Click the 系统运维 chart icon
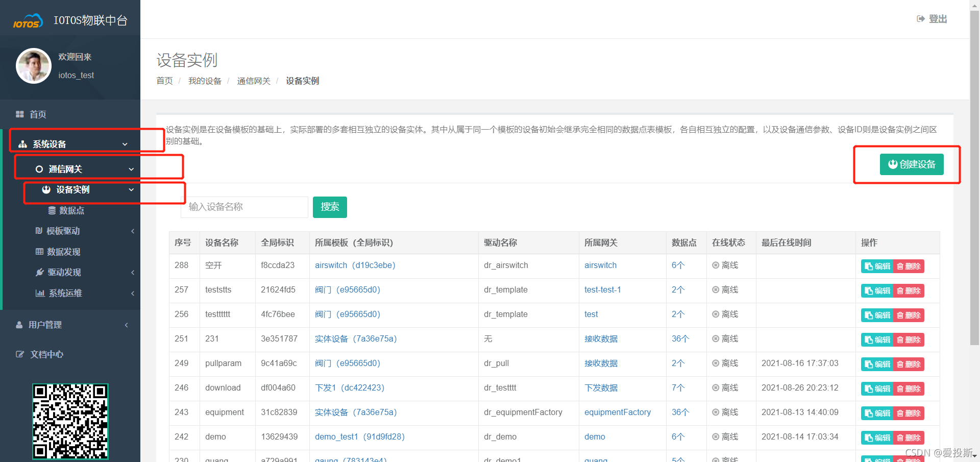 (40, 293)
